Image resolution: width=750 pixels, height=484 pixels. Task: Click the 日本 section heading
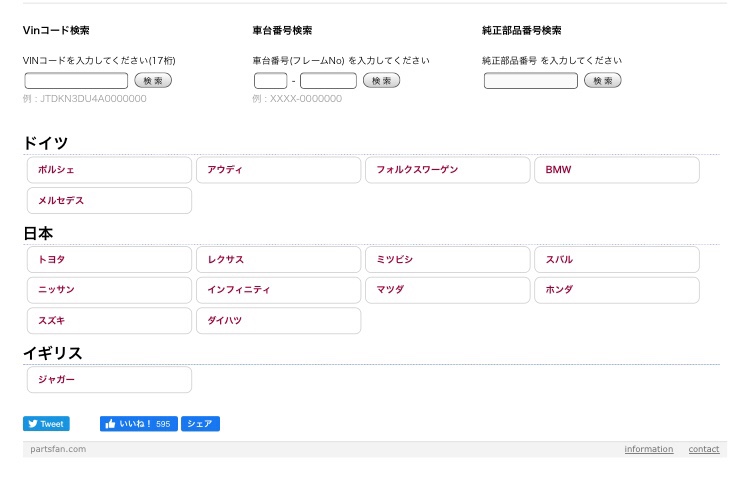point(38,233)
